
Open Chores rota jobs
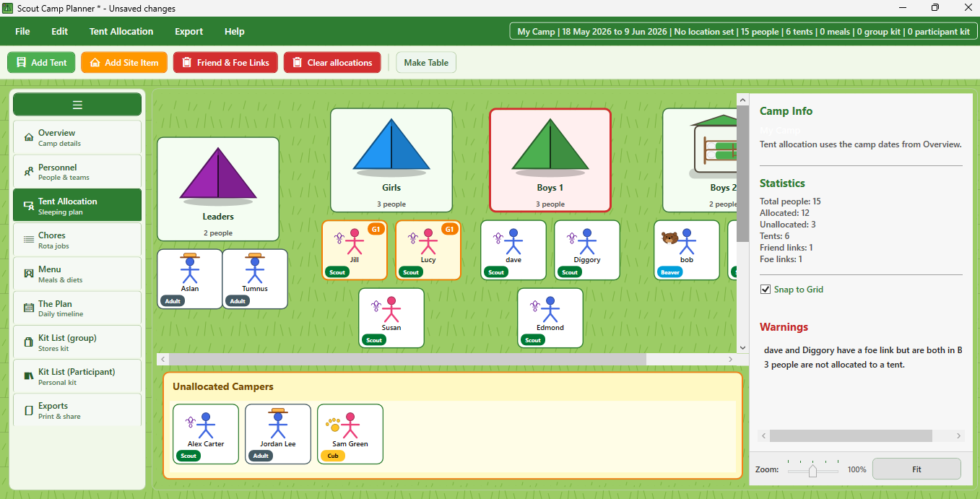tap(77, 240)
